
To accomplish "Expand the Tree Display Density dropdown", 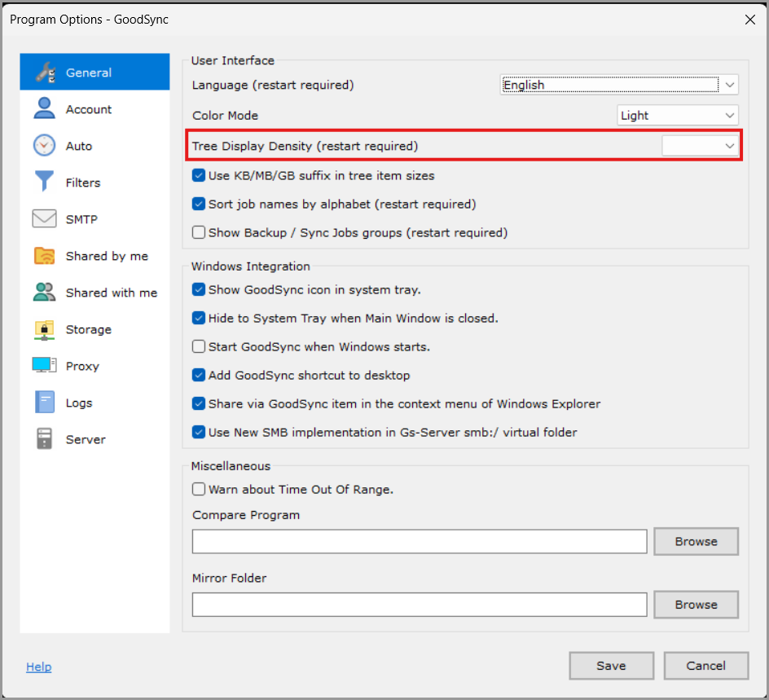I will point(700,146).
